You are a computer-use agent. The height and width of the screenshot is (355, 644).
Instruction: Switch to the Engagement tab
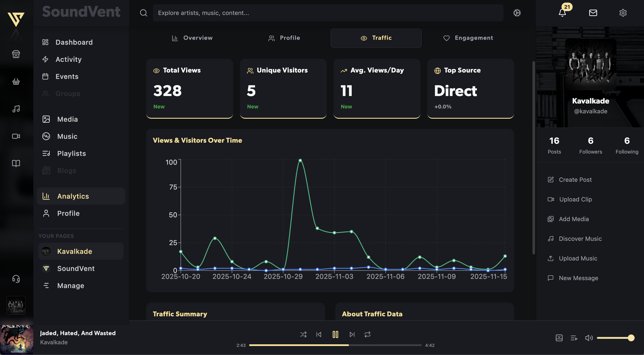point(468,38)
